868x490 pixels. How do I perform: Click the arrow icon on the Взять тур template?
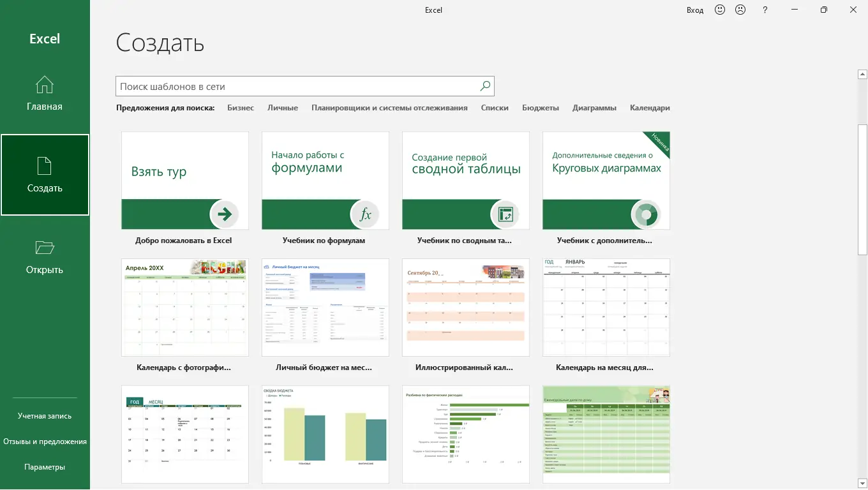[x=224, y=214]
